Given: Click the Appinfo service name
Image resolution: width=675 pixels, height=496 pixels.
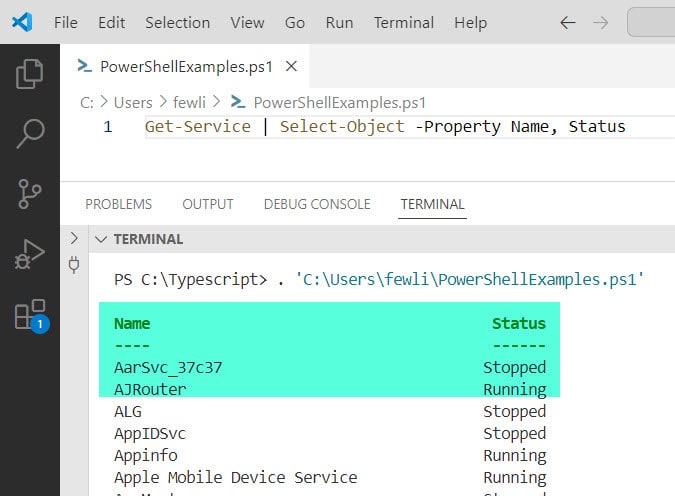Looking at the screenshot, I should [x=146, y=455].
